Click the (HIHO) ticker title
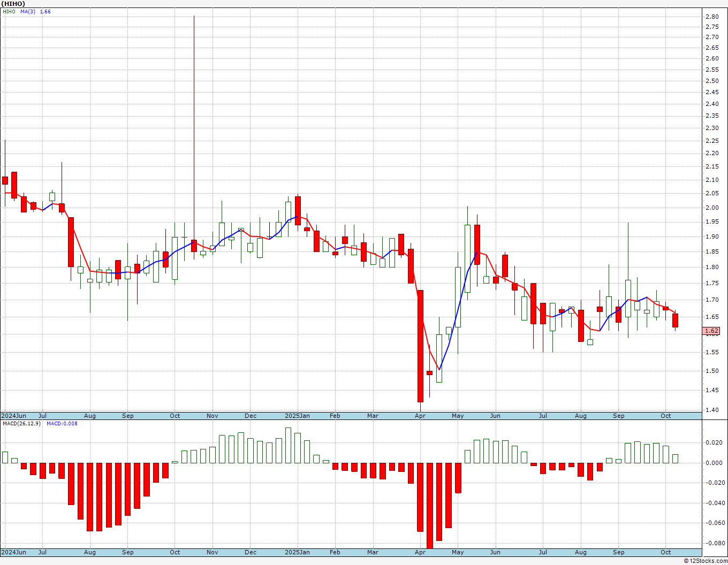728x565 pixels. click(x=13, y=4)
